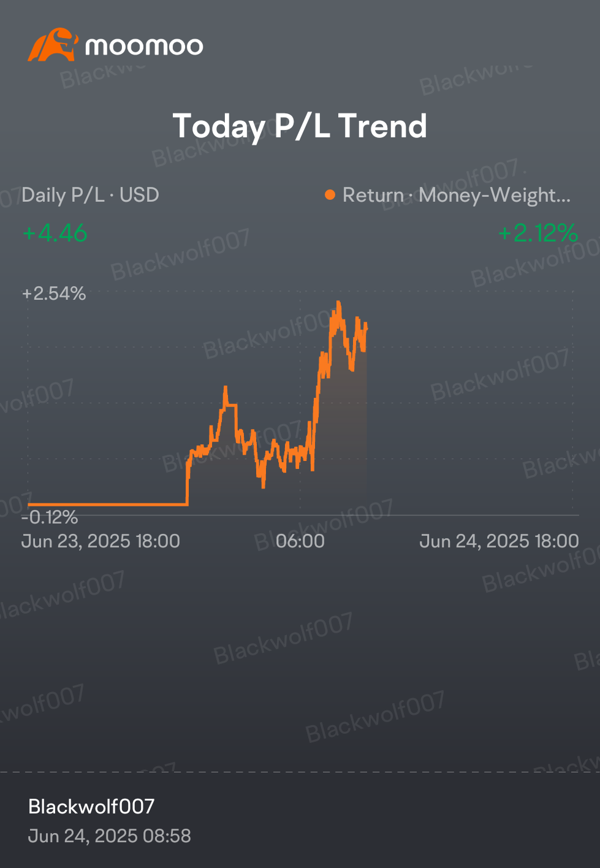The width and height of the screenshot is (600, 868).
Task: Click the 06:00 time axis label
Action: [x=300, y=541]
